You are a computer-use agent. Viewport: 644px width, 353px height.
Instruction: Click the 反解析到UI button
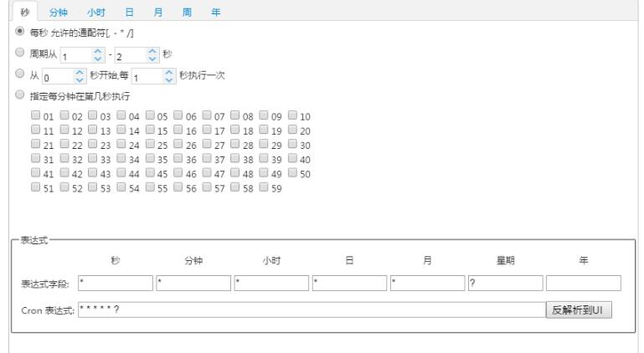579,310
